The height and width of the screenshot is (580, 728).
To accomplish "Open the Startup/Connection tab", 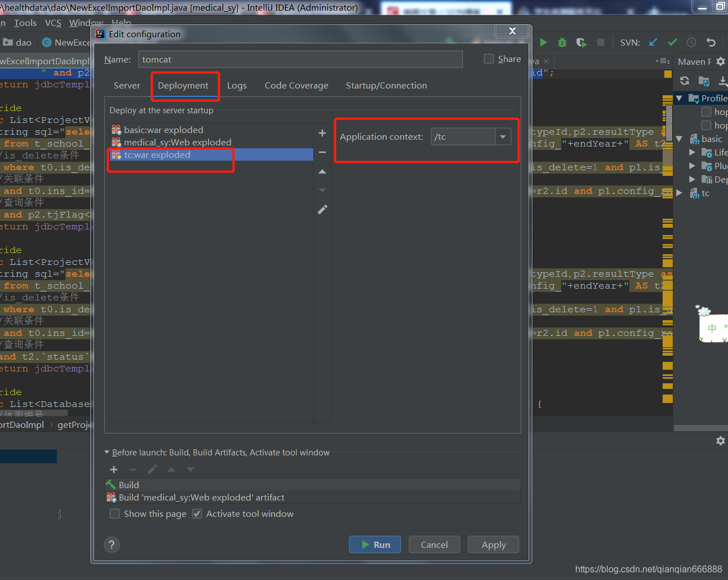I will tap(387, 85).
